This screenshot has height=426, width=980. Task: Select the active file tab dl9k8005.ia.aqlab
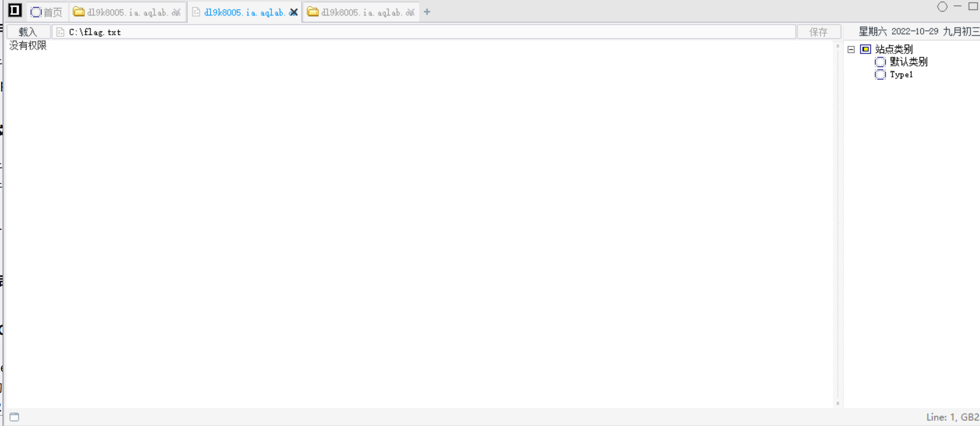[x=244, y=12]
